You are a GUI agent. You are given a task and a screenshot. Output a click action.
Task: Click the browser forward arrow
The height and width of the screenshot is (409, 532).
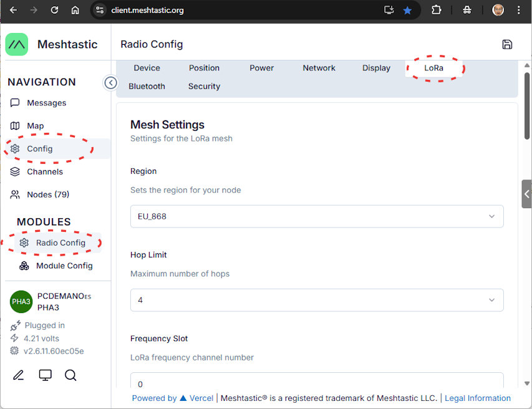34,10
